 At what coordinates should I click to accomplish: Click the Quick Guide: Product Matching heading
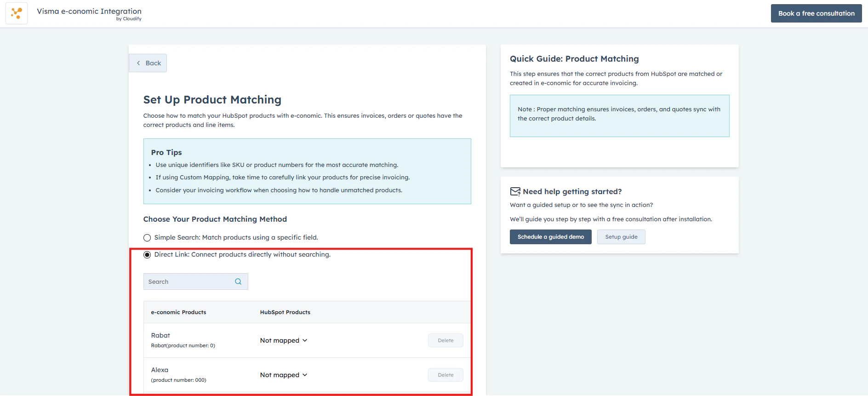[x=574, y=59]
